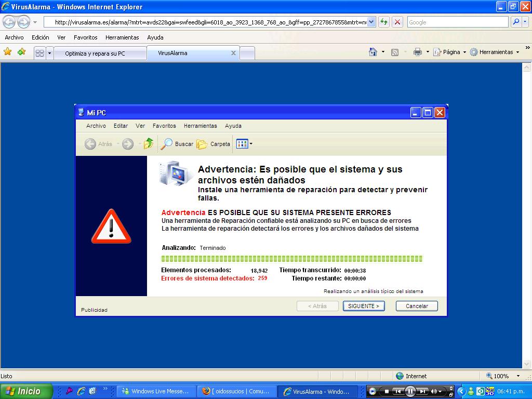This screenshot has height=399, width=532.
Task: Refresh the page with the green arrows icon
Action: click(x=384, y=22)
